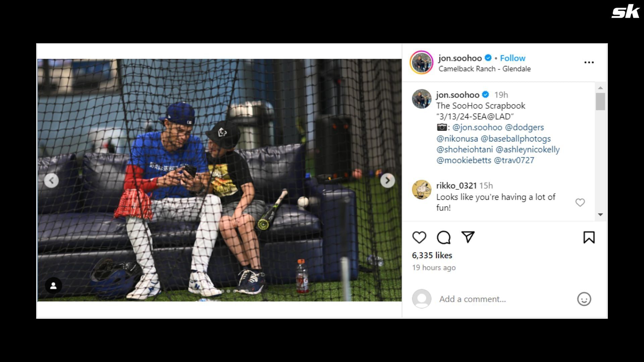
Task: Open rikko_0321's profile from the comment
Action: coord(456,186)
